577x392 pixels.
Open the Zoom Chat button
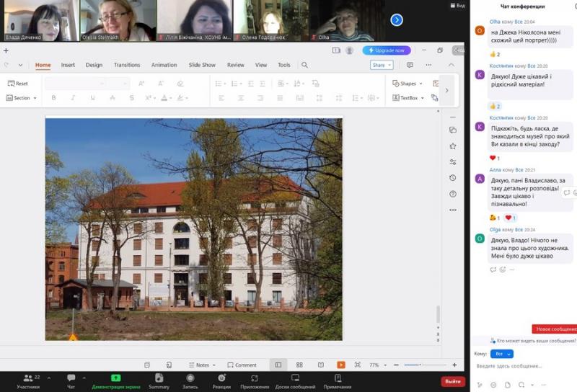click(x=71, y=381)
